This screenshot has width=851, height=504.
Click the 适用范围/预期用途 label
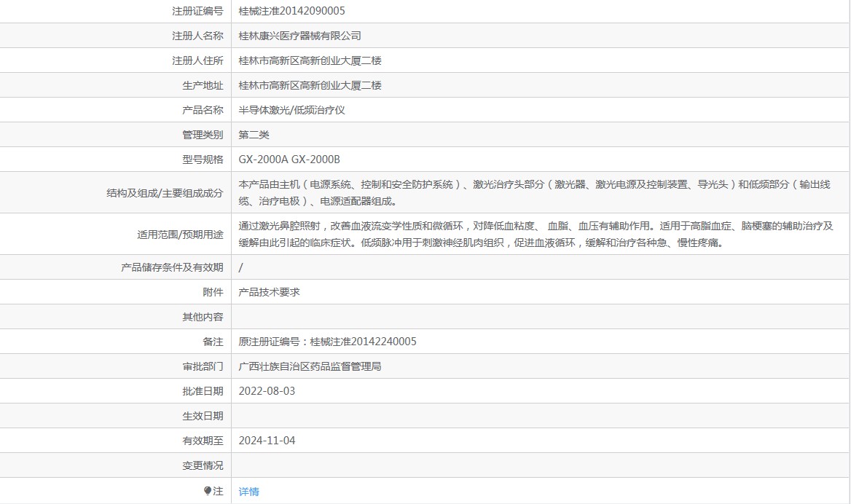(180, 235)
